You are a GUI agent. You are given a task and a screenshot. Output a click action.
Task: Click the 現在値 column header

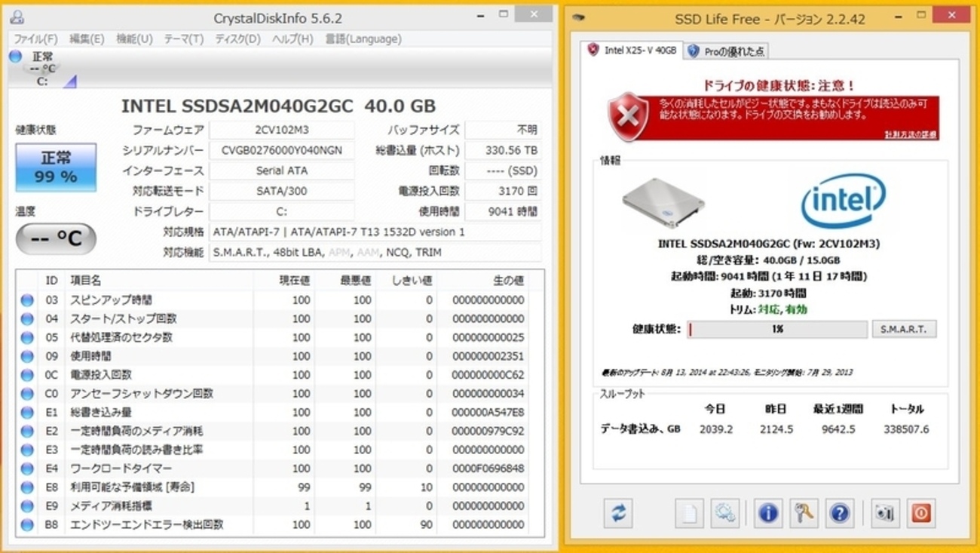coord(283,281)
